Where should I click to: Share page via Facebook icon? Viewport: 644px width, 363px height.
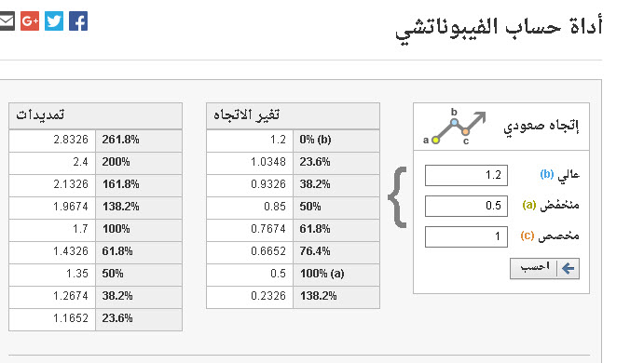78,20
